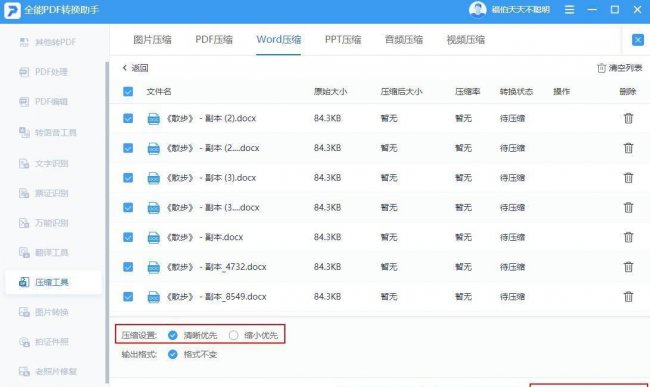Uncheck the 副本 (3....docx checkbox
The width and height of the screenshot is (650, 387).
[128, 207]
